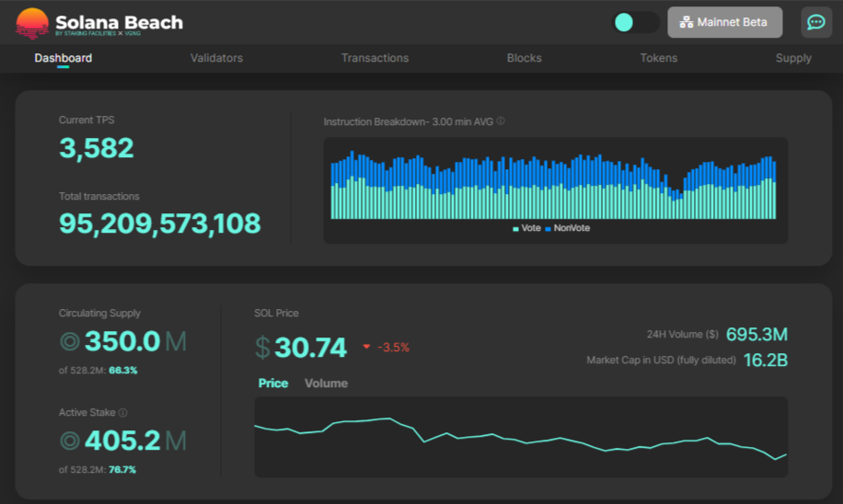Click the 66.3% circulating supply percentage
This screenshot has height=504, width=843.
pyautogui.click(x=123, y=371)
